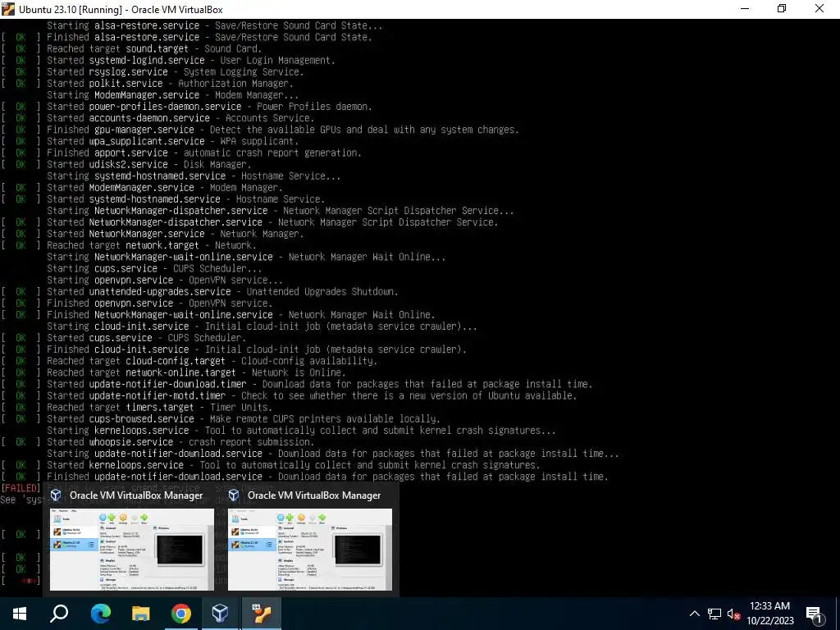Click line 'Reached target network-online.target'
This screenshot has height=630, width=840.
tap(196, 372)
